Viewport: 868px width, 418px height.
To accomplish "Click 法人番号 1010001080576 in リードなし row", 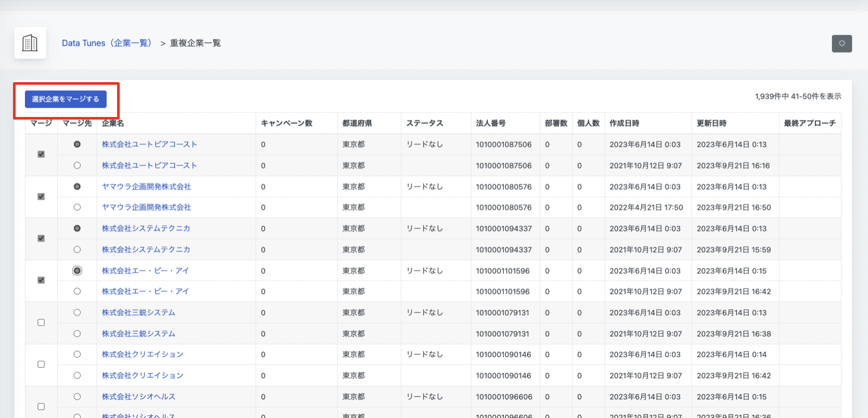I will (504, 187).
